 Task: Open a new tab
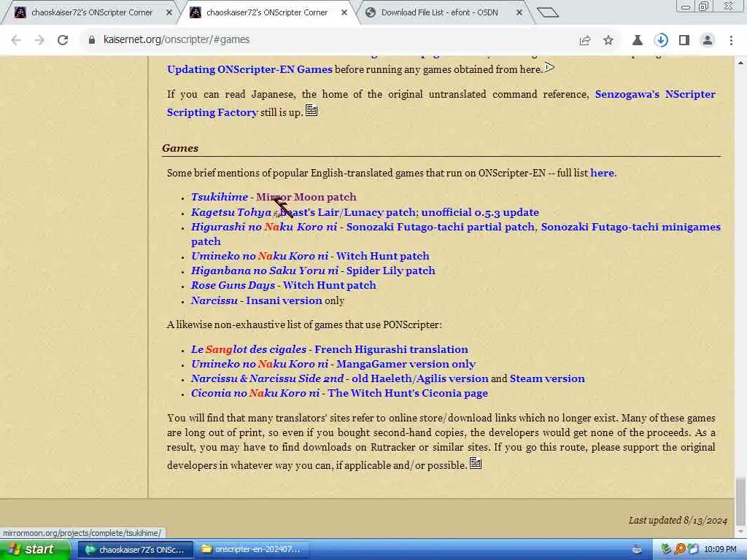[547, 12]
